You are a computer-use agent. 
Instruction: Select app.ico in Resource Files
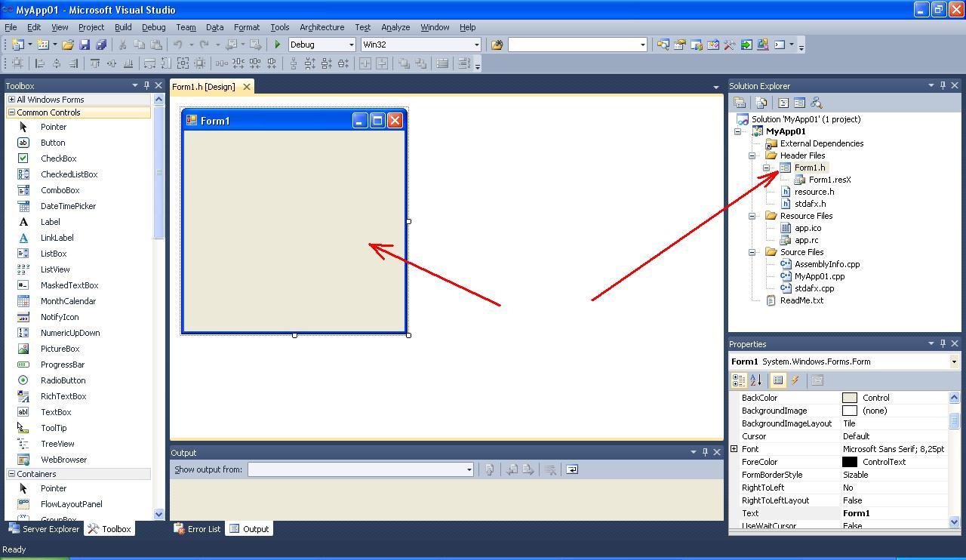click(x=808, y=228)
